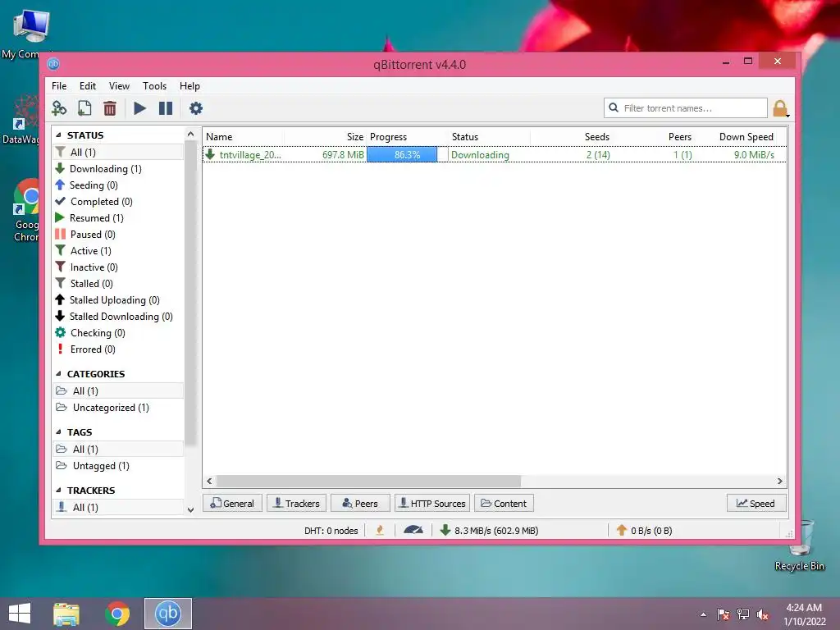Filter by Active (1) status

click(118, 251)
